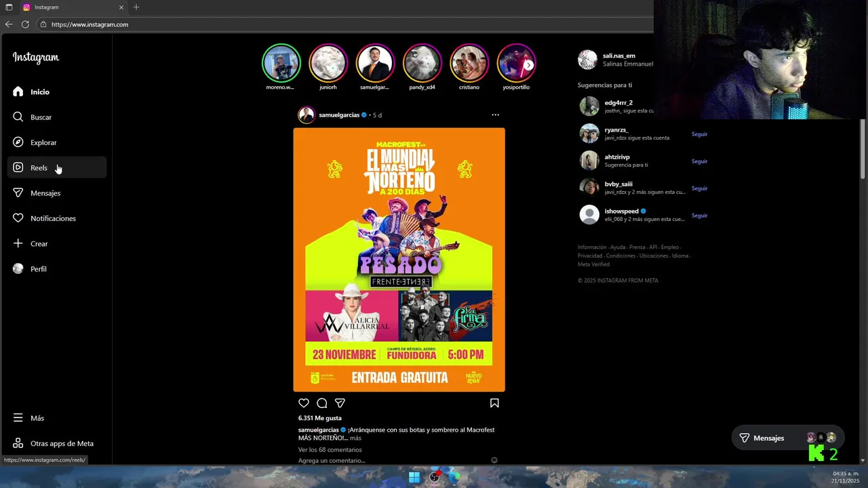Viewport: 868px width, 488px height.
Task: Share the post with the paper-plane icon
Action: point(340,403)
